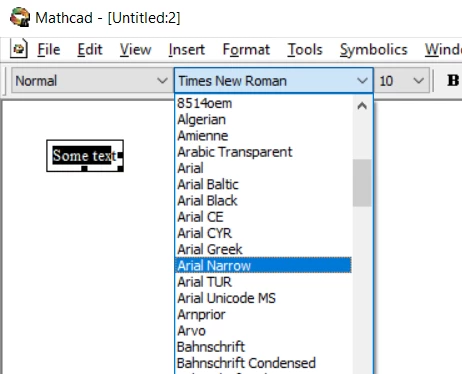Select the Arial Black font
This screenshot has height=374, width=462.
pos(263,201)
